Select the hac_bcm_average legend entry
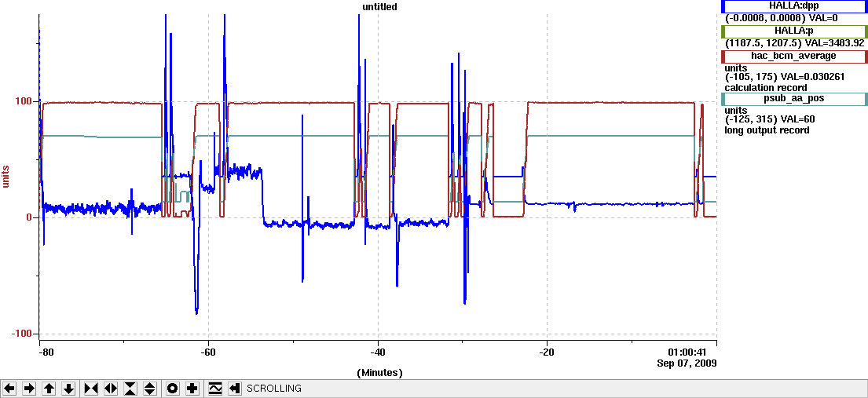Image resolution: width=868 pixels, height=398 pixels. pyautogui.click(x=794, y=56)
